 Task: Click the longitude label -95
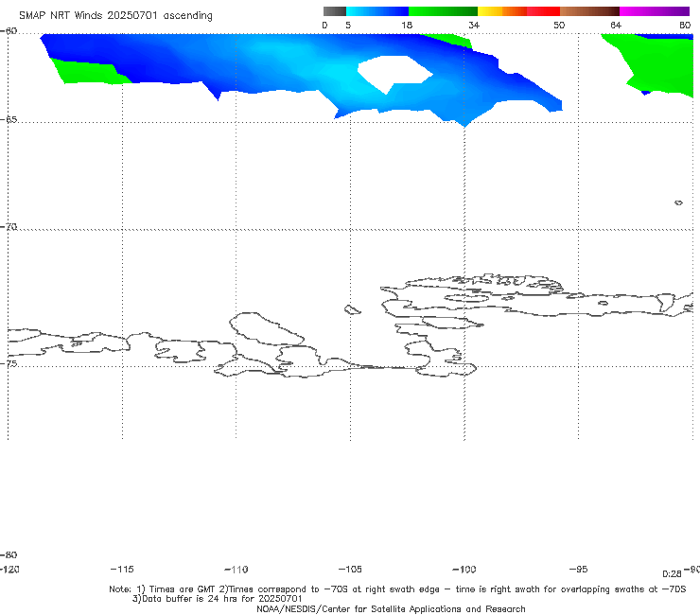(579, 570)
